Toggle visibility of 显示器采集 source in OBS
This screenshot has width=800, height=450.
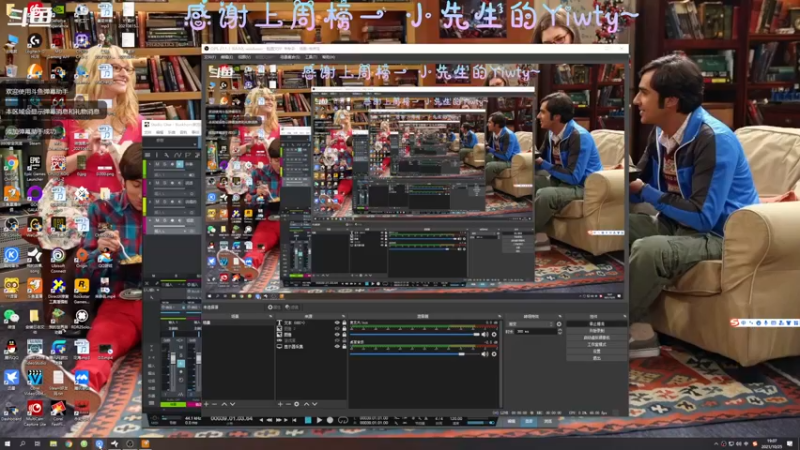pyautogui.click(x=337, y=346)
